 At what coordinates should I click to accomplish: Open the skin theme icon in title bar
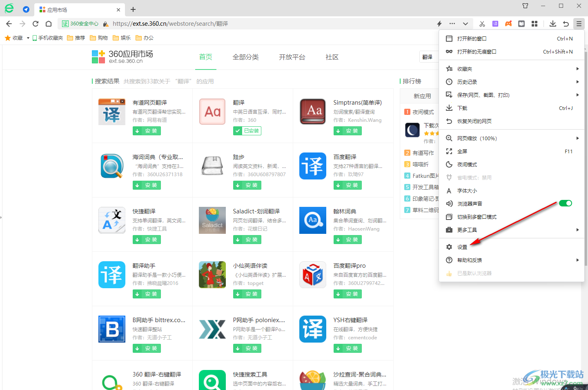click(x=526, y=6)
